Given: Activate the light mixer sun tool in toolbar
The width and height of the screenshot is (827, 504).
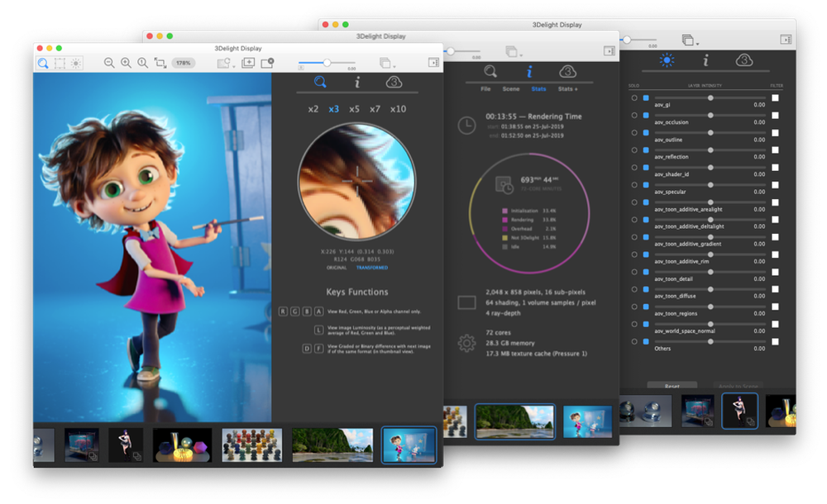Looking at the screenshot, I should pos(76,64).
